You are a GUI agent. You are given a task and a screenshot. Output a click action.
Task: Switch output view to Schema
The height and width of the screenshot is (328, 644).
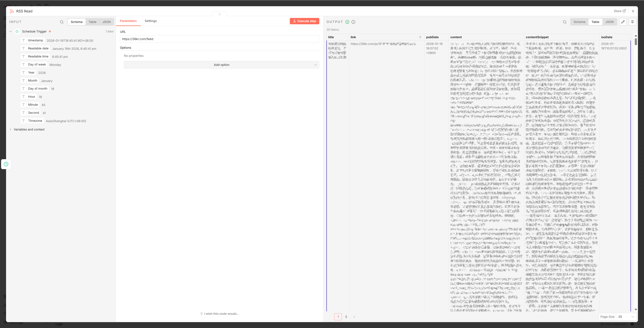pos(579,22)
